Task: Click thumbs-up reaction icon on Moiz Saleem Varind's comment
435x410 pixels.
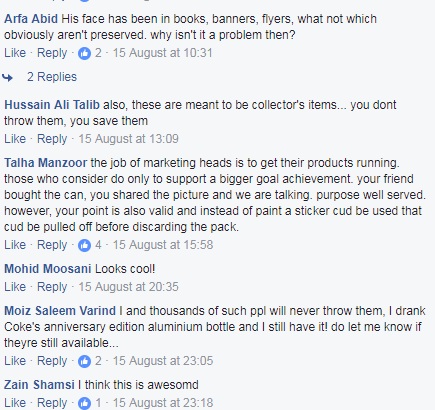Action: click(84, 361)
